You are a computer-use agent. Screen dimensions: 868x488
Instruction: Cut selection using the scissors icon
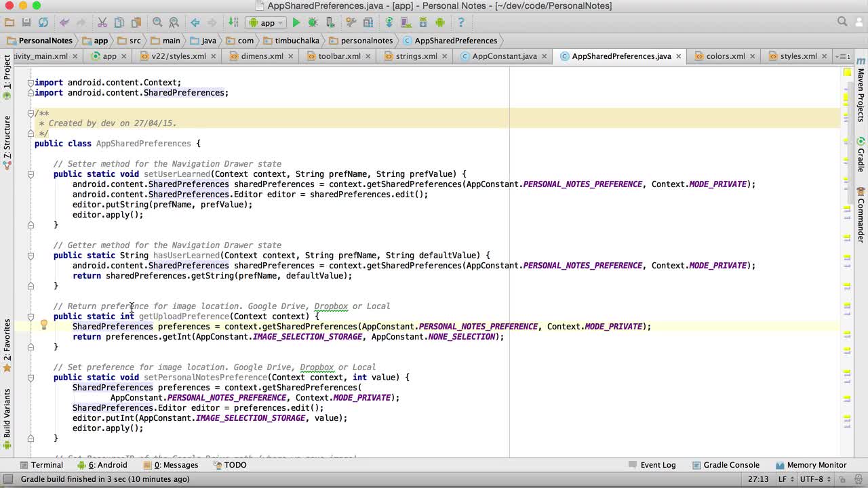[x=102, y=23]
